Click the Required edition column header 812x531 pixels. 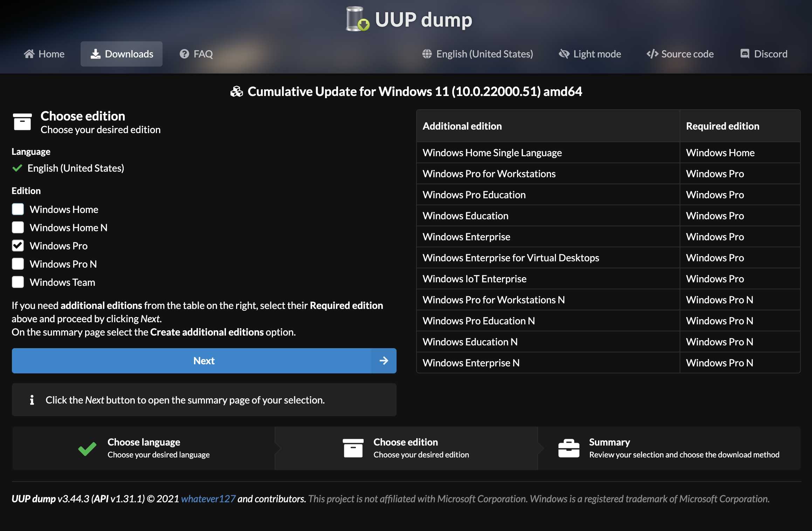[740, 126]
